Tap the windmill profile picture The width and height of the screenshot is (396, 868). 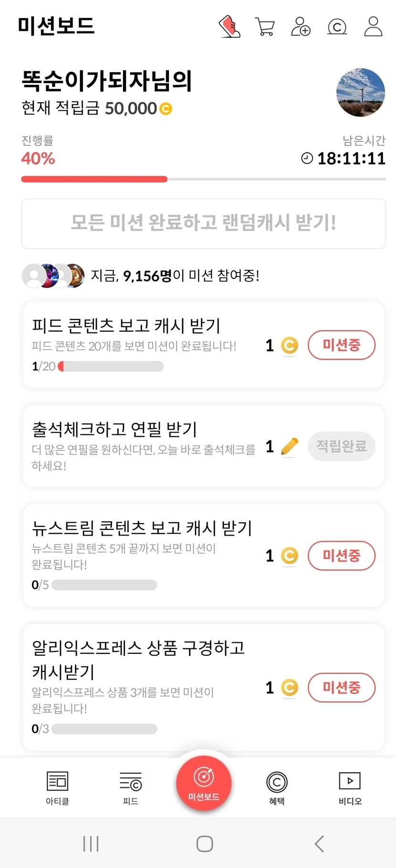pyautogui.click(x=361, y=92)
